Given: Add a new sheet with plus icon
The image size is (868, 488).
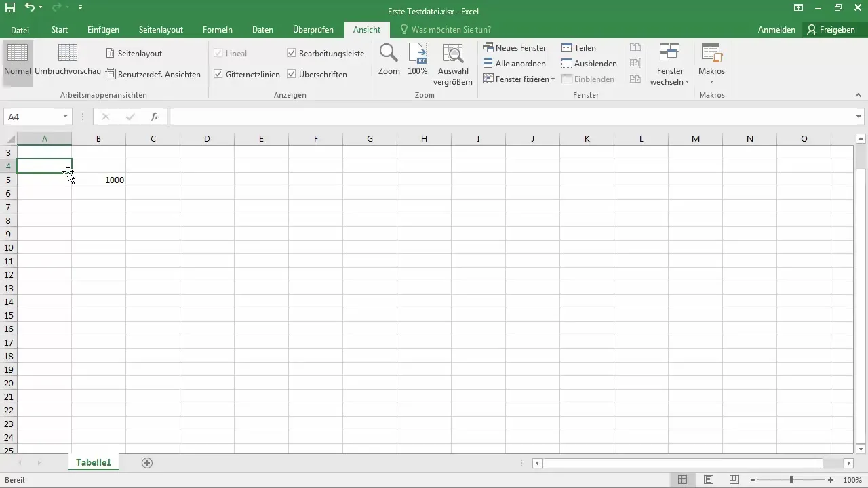Looking at the screenshot, I should (x=147, y=463).
